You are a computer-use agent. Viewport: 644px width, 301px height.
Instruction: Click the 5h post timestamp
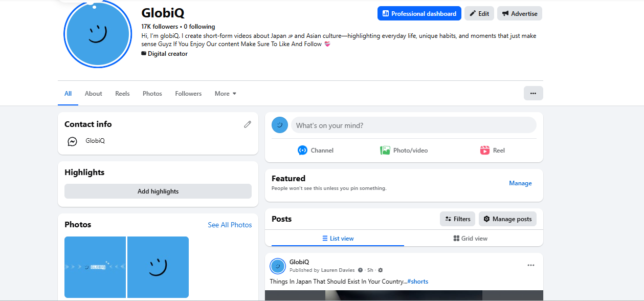pos(370,270)
